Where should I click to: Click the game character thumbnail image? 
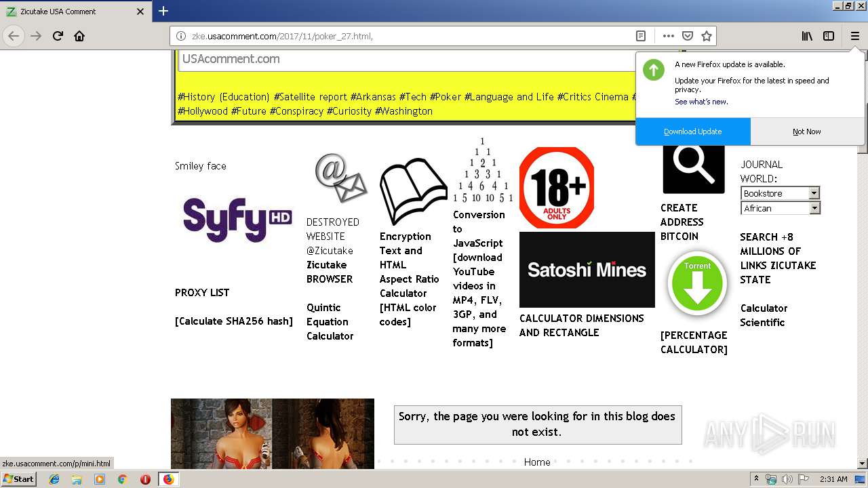coord(273,434)
